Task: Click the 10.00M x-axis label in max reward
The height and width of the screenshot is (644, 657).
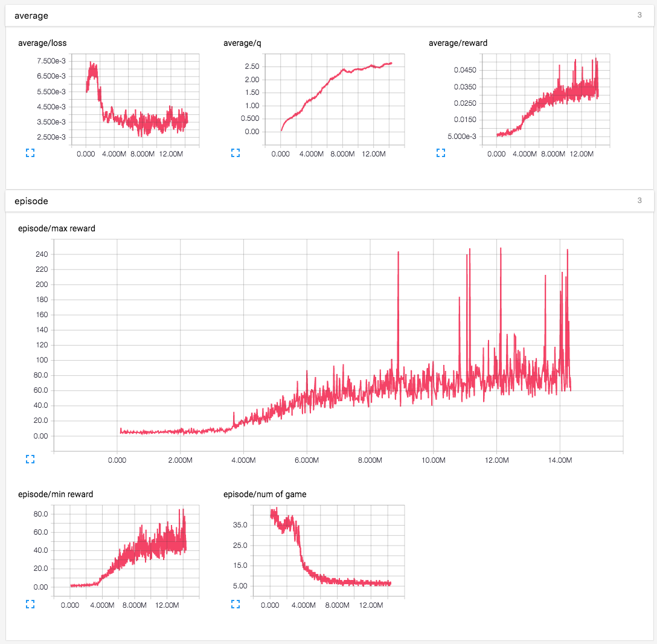Action: [x=433, y=460]
